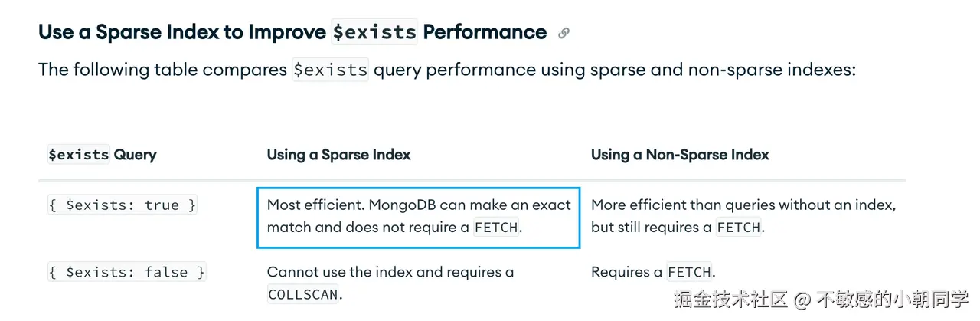Click the { $exists: true } code cell

(x=122, y=205)
